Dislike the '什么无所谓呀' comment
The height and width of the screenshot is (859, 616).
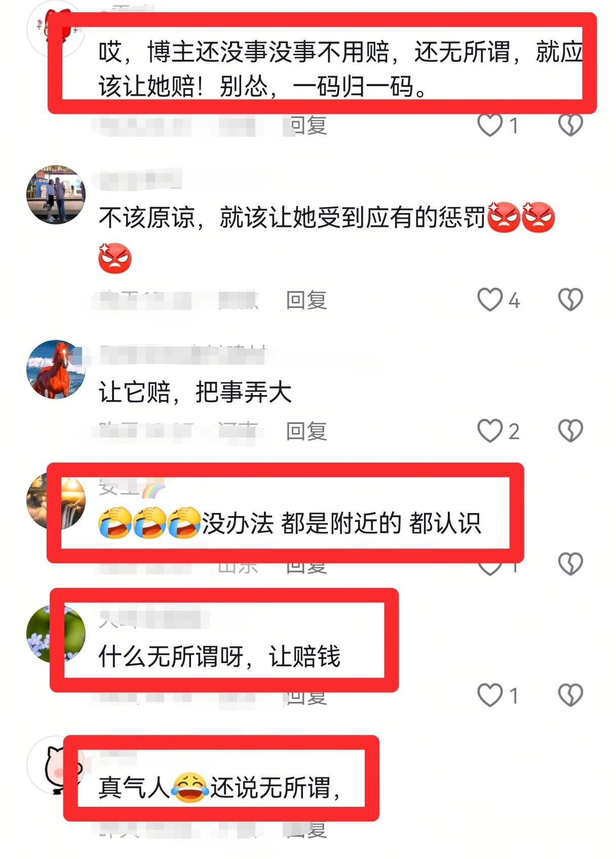[570, 695]
